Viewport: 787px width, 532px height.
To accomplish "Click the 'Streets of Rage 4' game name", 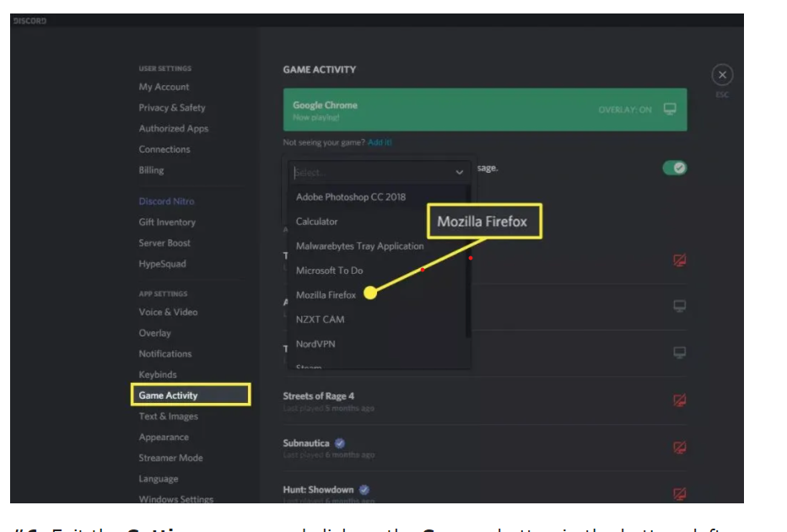I will coord(319,396).
